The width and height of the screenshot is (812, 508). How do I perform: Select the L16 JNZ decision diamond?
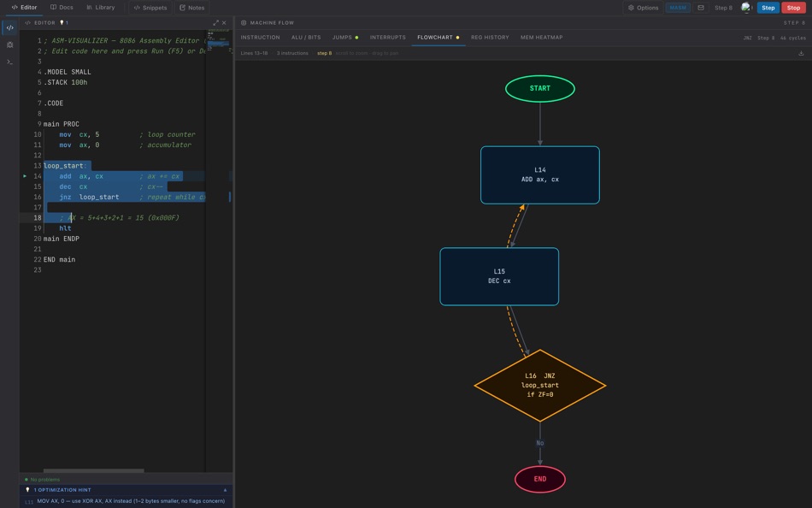539,385
